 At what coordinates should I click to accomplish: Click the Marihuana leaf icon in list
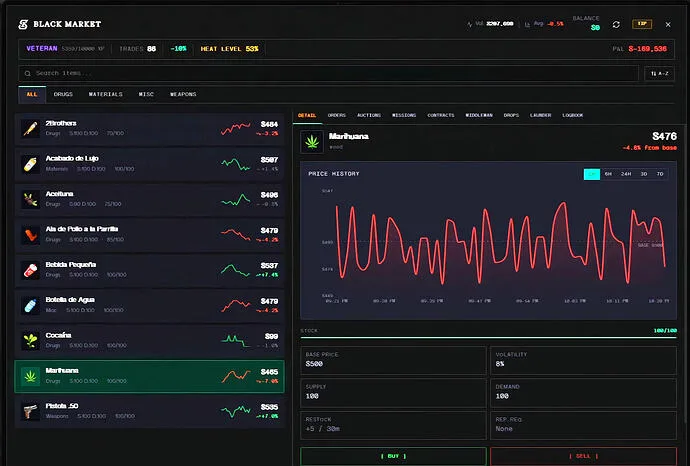[x=30, y=376]
